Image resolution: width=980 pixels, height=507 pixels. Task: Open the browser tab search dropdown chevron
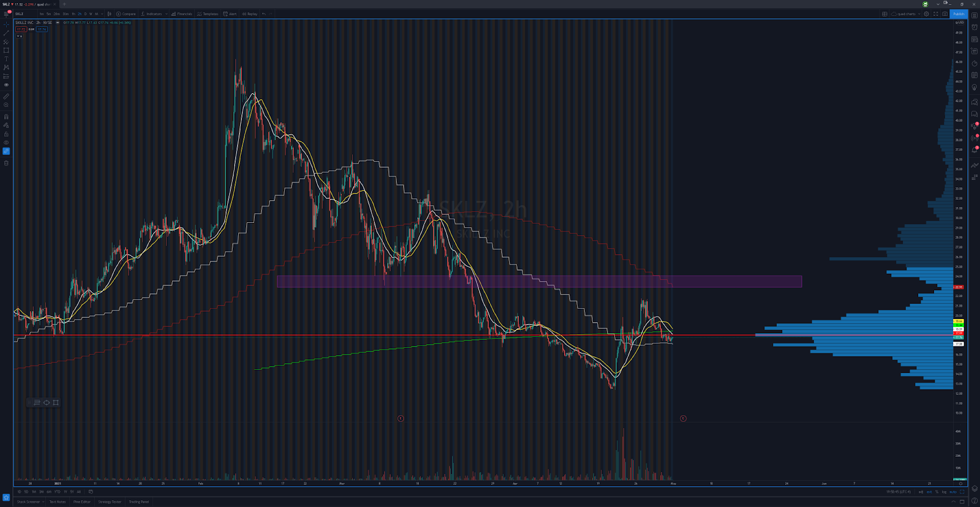(x=938, y=4)
